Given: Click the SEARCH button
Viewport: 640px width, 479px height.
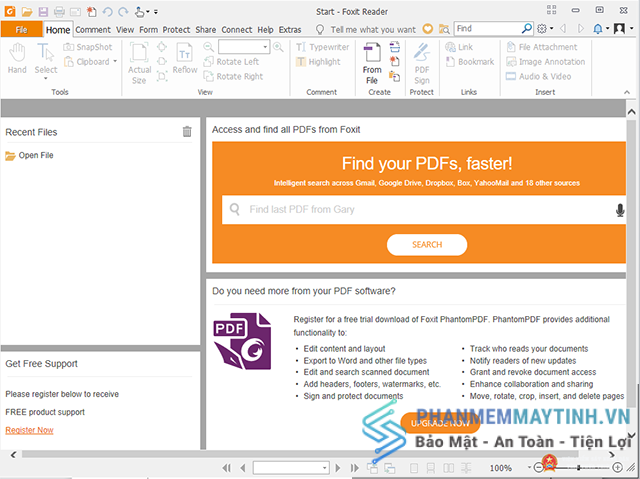Looking at the screenshot, I should click(427, 245).
